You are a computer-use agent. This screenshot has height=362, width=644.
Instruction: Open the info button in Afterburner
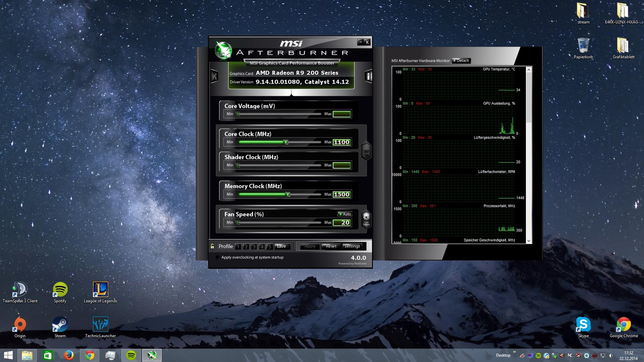click(x=368, y=76)
